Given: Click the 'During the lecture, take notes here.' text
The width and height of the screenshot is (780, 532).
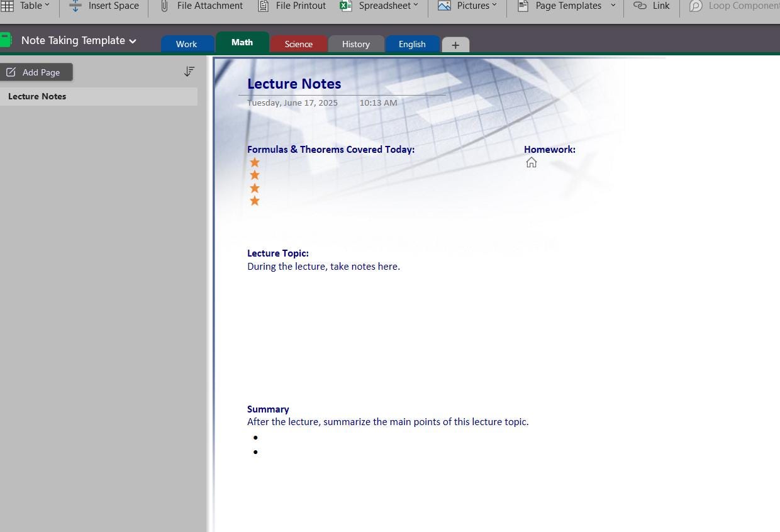Looking at the screenshot, I should coord(323,267).
